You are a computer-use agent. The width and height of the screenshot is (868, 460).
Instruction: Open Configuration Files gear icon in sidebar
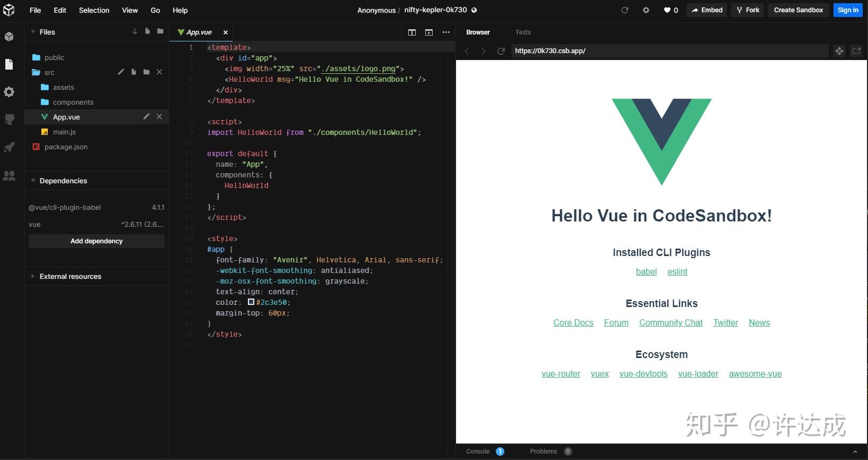click(9, 92)
